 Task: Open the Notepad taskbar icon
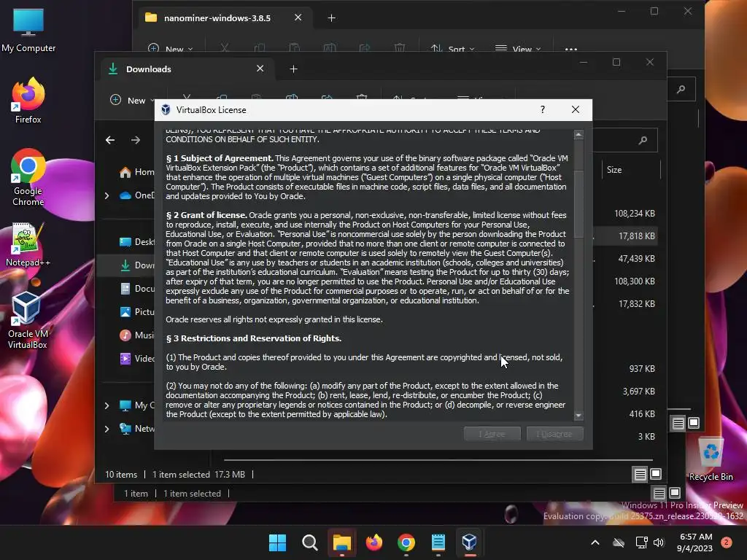click(x=438, y=542)
